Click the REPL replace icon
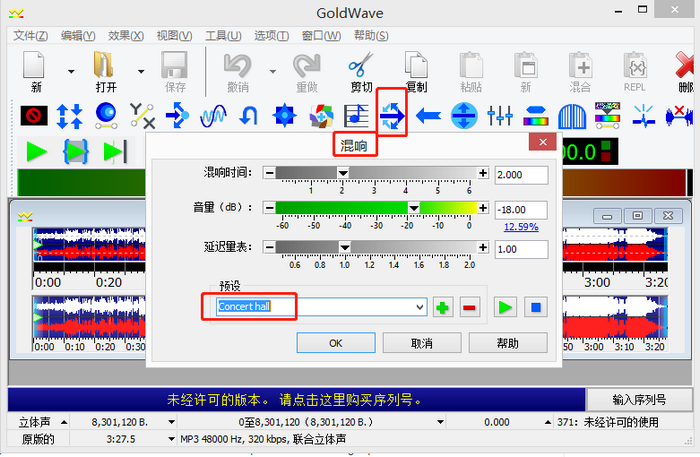 tap(635, 66)
